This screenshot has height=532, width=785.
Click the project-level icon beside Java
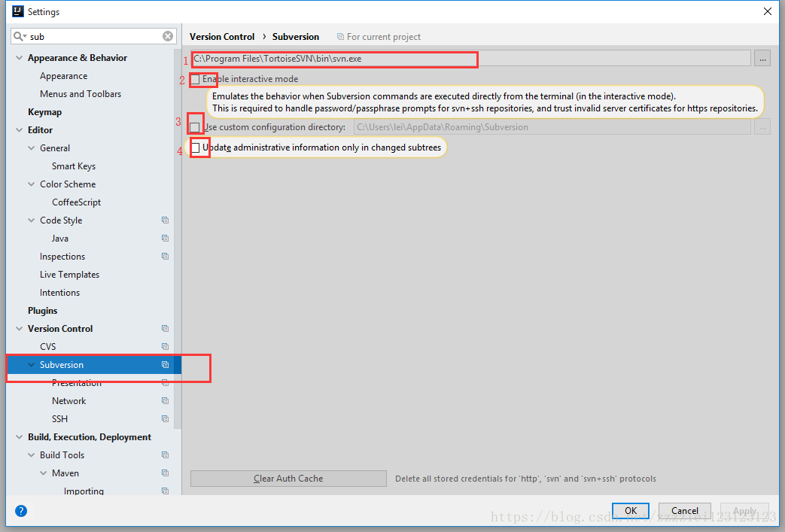coord(166,239)
